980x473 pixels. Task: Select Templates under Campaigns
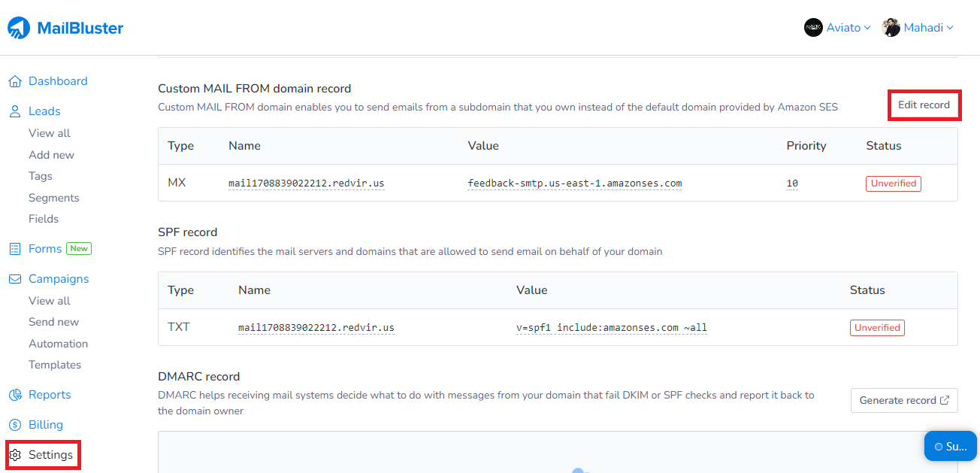(54, 365)
